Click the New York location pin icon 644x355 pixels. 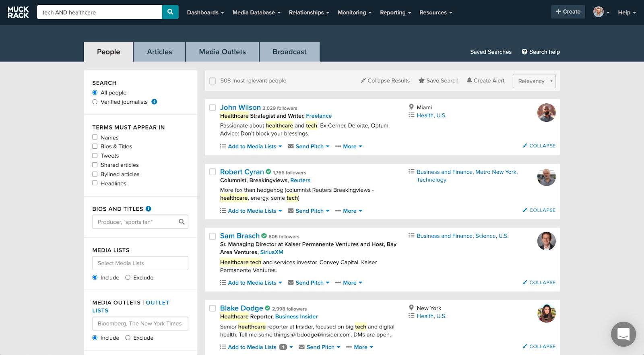click(x=411, y=308)
